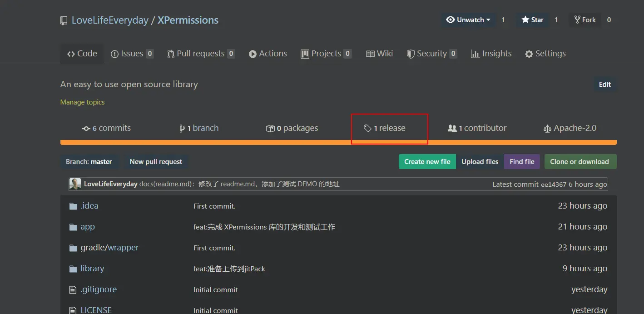The image size is (644, 314).
Task: Click the 9 hours ago timestamp
Action: (585, 269)
